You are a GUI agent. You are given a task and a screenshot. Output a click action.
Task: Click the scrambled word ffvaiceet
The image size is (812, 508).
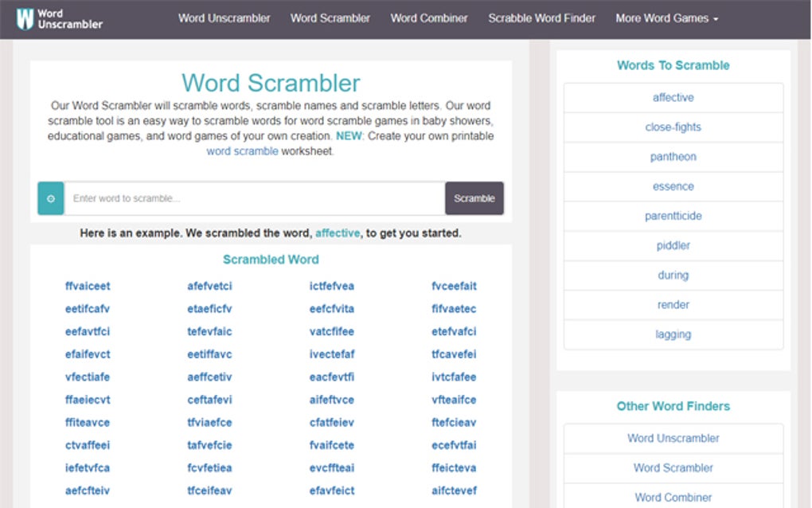pos(87,286)
